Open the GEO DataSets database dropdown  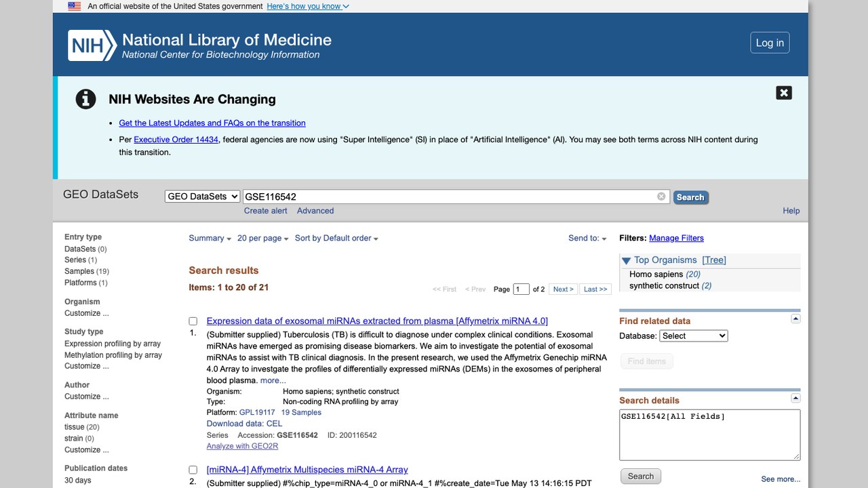tap(203, 197)
